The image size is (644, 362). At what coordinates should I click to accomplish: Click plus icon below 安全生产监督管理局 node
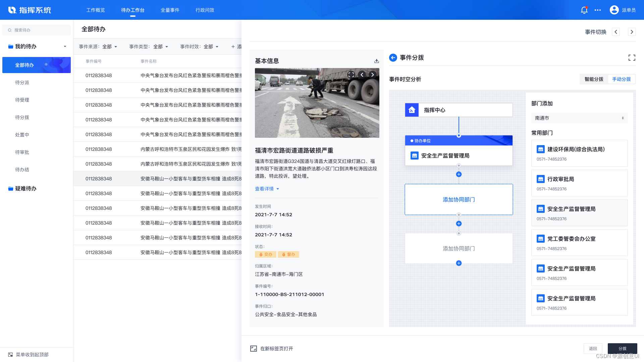point(459,174)
